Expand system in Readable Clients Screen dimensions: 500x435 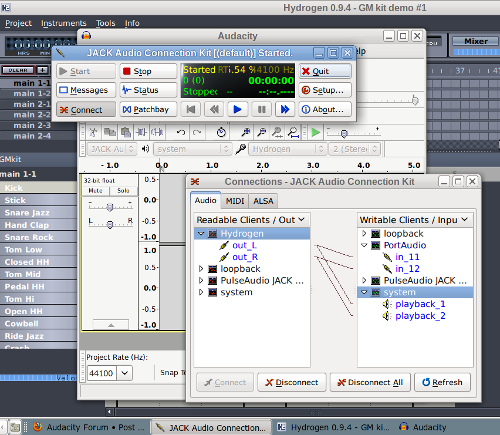pos(201,292)
